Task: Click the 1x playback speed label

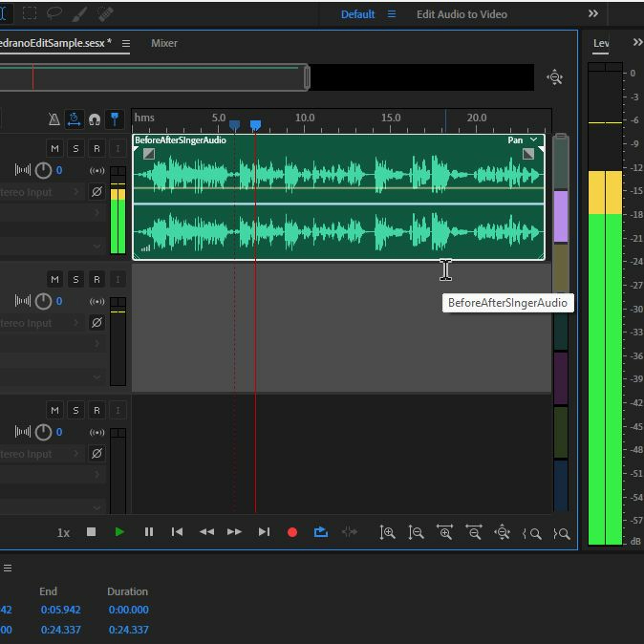Action: click(x=63, y=533)
